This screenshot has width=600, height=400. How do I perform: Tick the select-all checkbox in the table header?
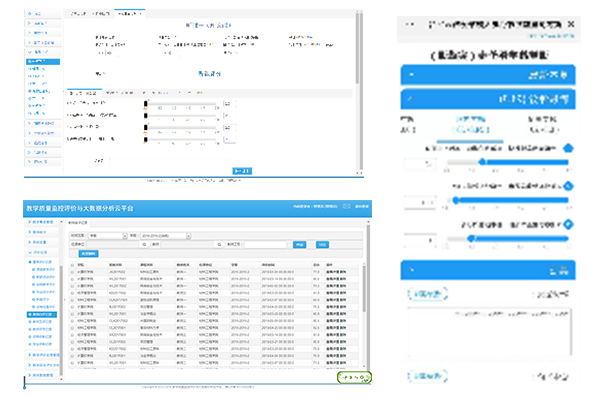[x=71, y=263]
